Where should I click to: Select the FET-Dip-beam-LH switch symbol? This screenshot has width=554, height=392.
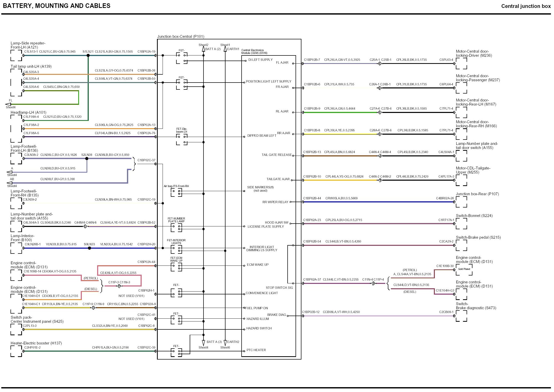coord(182,140)
